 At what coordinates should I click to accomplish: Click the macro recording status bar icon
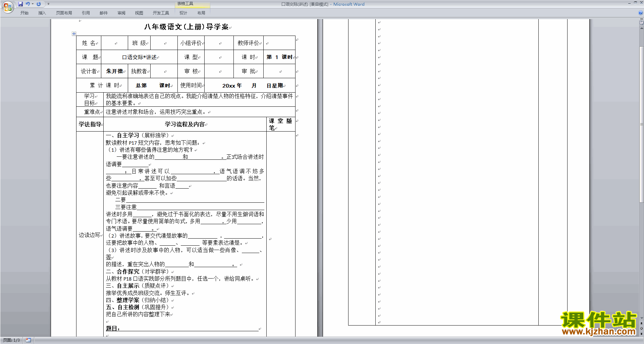tap(28, 340)
